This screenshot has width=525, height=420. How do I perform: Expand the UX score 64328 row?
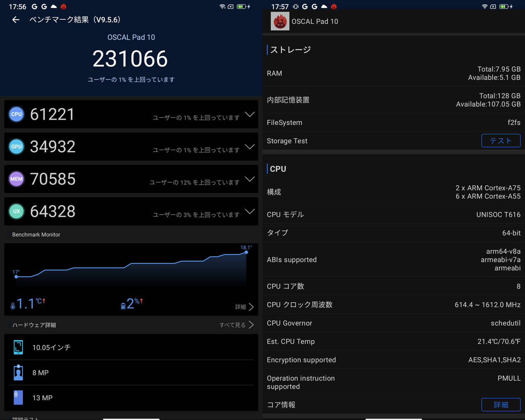(x=249, y=211)
